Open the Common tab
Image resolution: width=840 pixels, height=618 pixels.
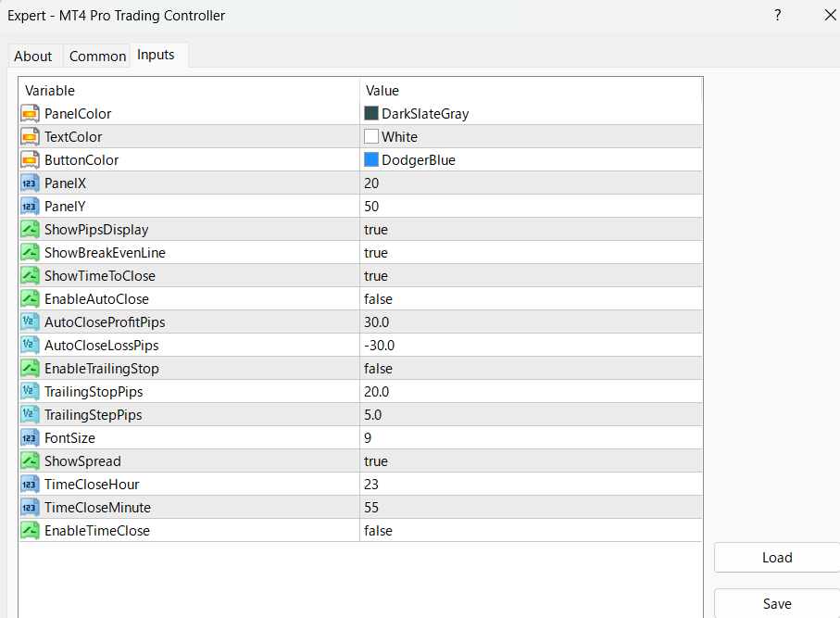click(97, 57)
